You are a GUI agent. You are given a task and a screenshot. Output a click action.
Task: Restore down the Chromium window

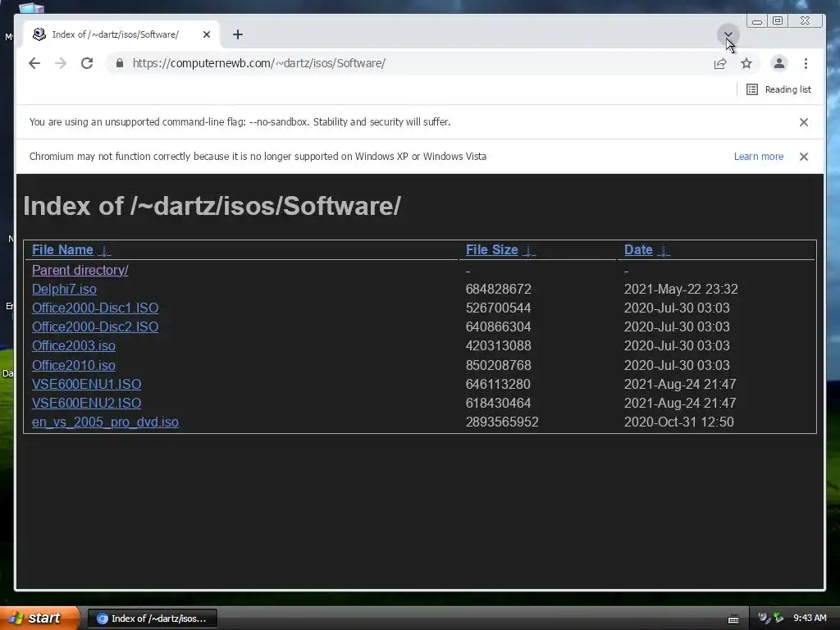778,21
